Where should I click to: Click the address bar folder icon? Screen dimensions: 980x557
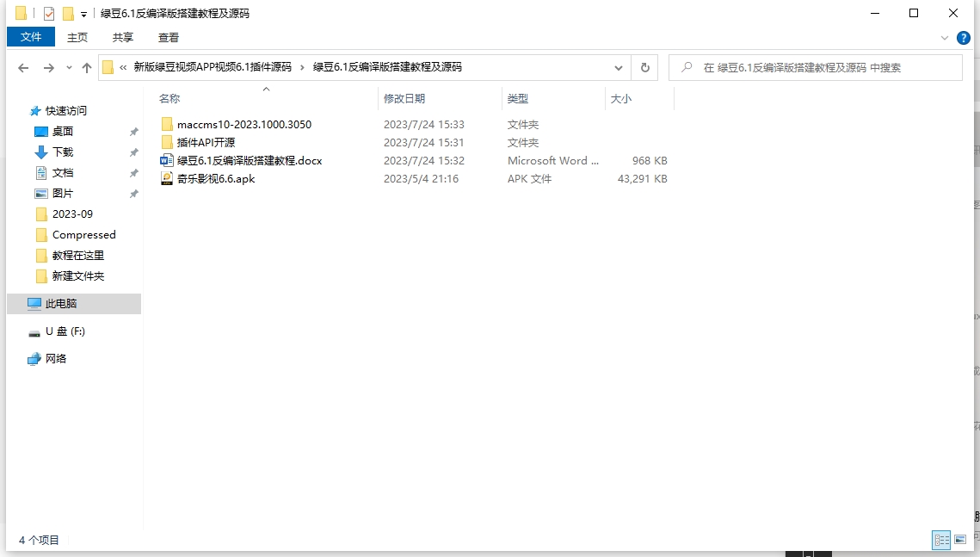(x=108, y=67)
